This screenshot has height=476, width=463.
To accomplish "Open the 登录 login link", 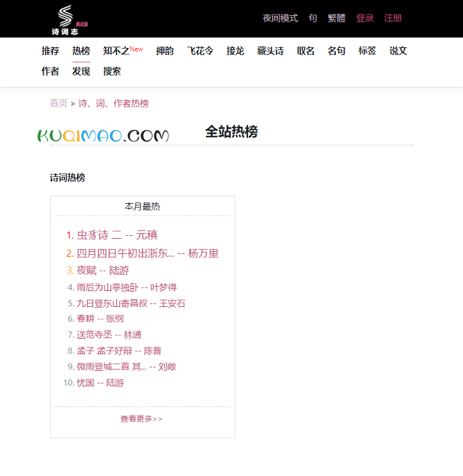I will [364, 18].
